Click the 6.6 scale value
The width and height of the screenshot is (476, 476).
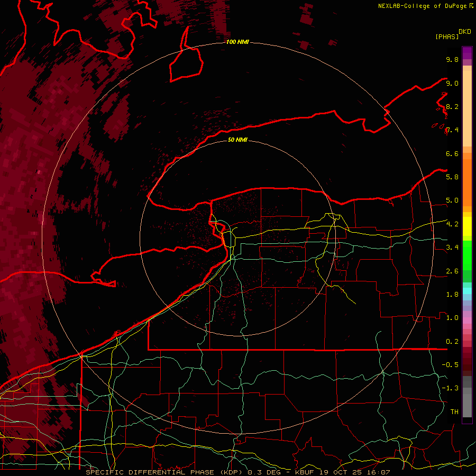[x=452, y=153]
